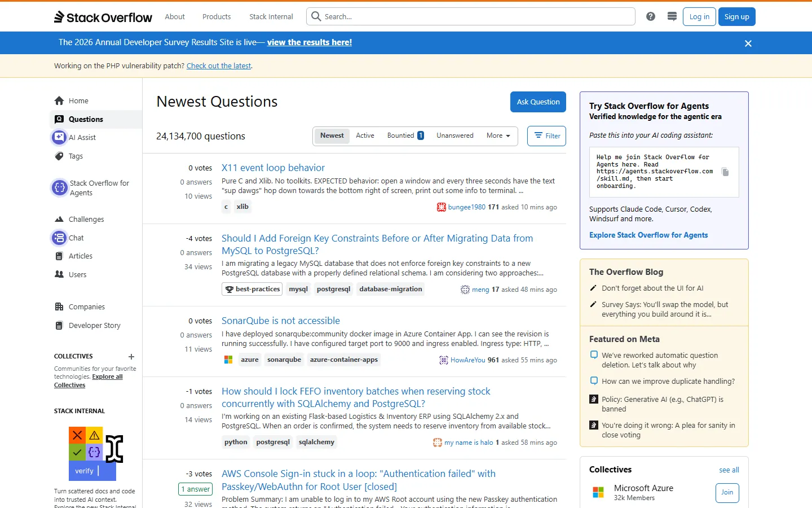
Task: Open the Products menu in the header
Action: [x=217, y=16]
